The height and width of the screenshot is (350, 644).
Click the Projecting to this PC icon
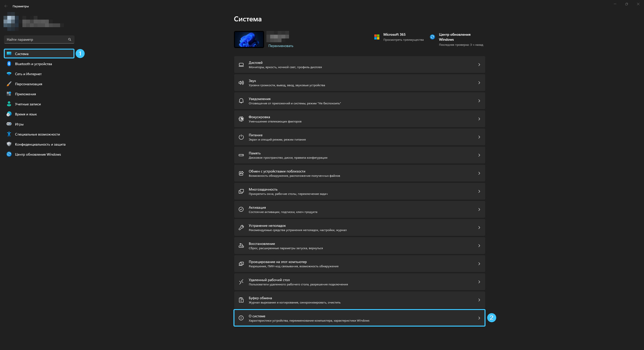pos(241,264)
